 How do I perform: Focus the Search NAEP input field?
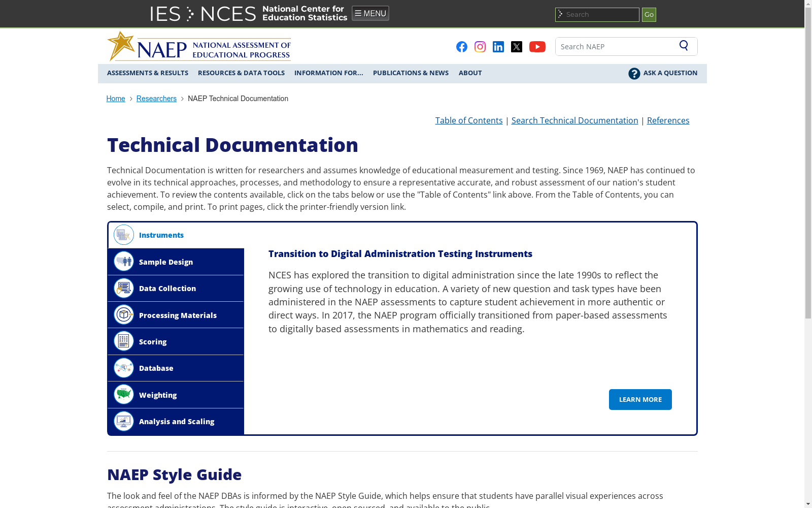617,46
